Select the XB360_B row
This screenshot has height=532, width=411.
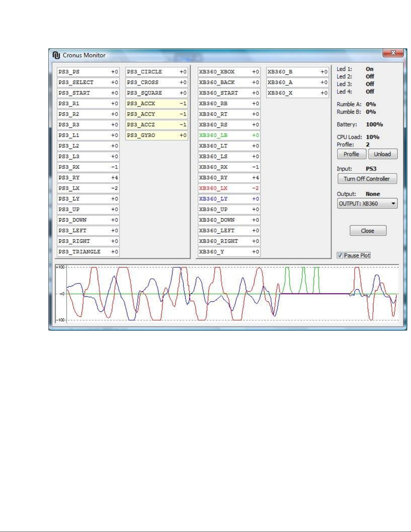tap(298, 72)
